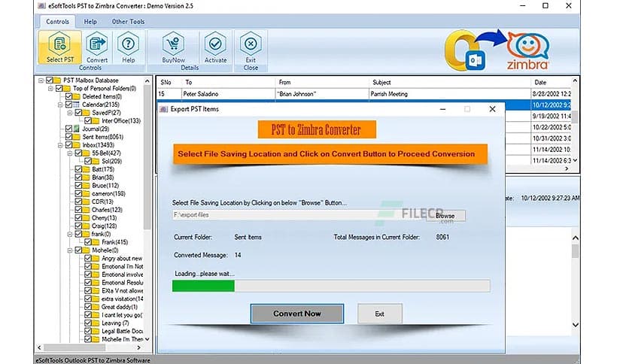Screen dimensions: 629x364
Task: Uncheck the Journal(29) checkbox
Action: pyautogui.click(x=68, y=129)
